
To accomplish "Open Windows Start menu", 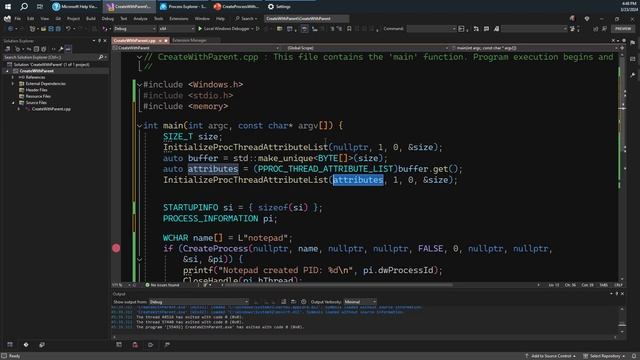I will [8, 6].
